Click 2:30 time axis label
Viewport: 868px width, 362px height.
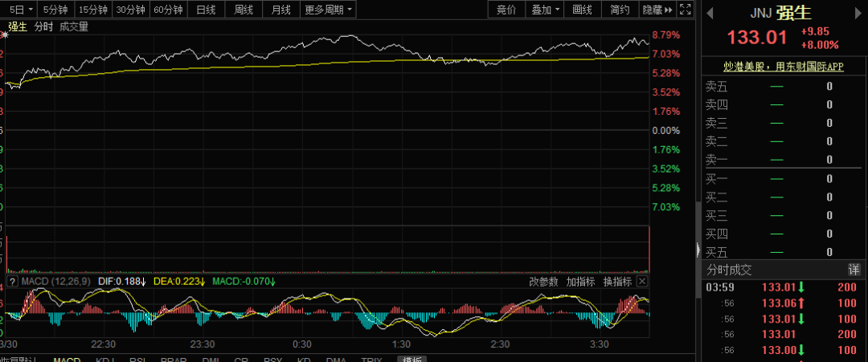pyautogui.click(x=500, y=344)
